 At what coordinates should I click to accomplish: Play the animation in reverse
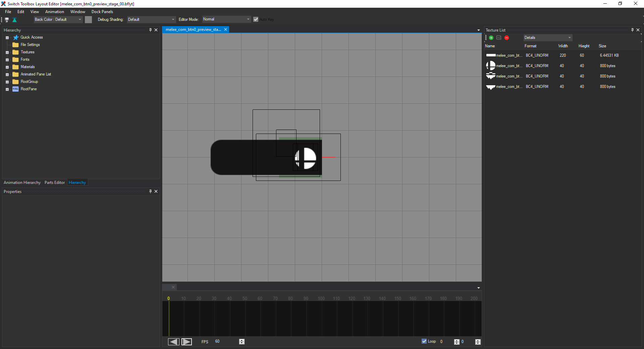pyautogui.click(x=173, y=342)
